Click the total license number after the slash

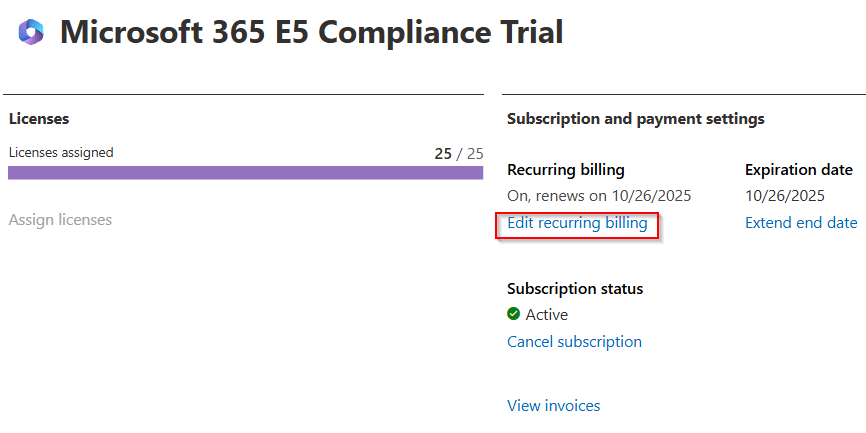[475, 154]
